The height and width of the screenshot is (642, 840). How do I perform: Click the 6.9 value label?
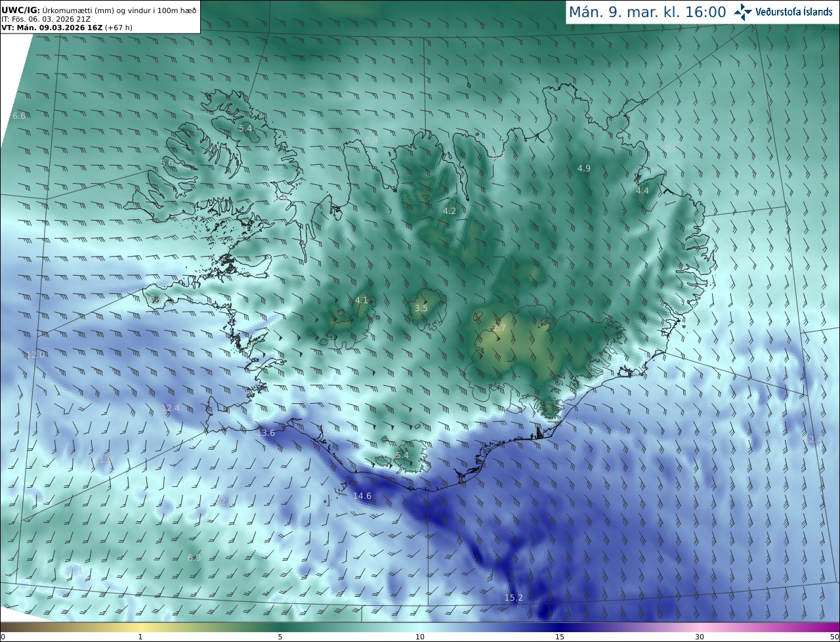[194, 557]
